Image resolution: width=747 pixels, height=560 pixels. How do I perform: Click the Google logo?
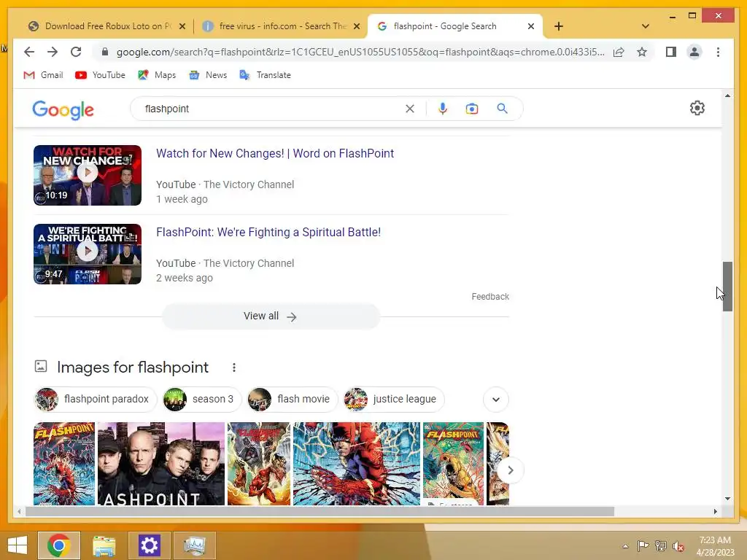pyautogui.click(x=63, y=110)
